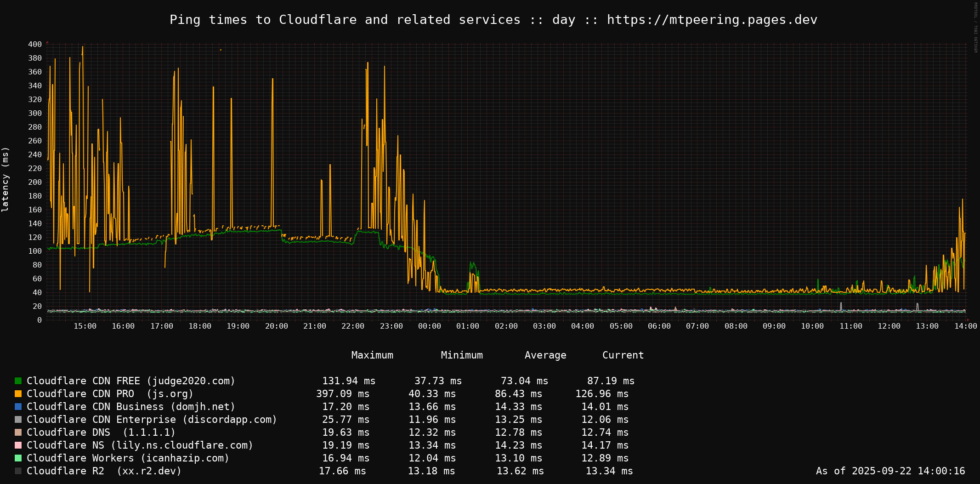Click the 13.34 ms R2 current value

click(x=609, y=471)
